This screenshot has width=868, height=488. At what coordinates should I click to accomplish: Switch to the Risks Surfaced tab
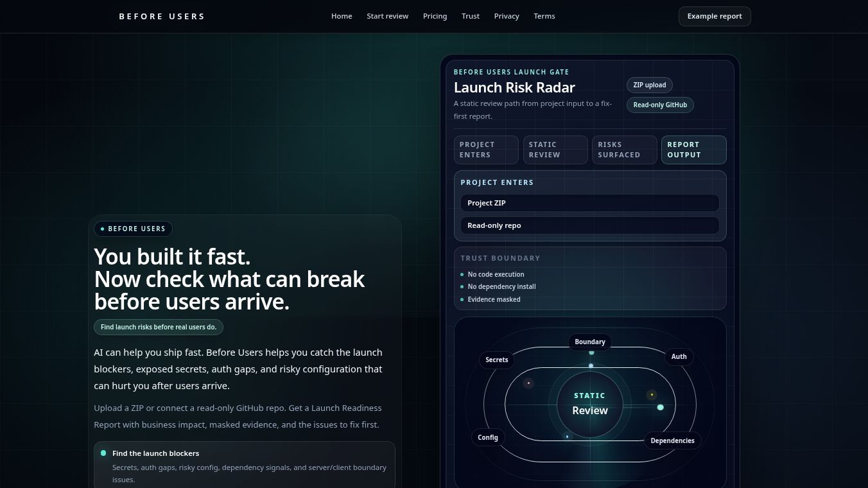[625, 150]
